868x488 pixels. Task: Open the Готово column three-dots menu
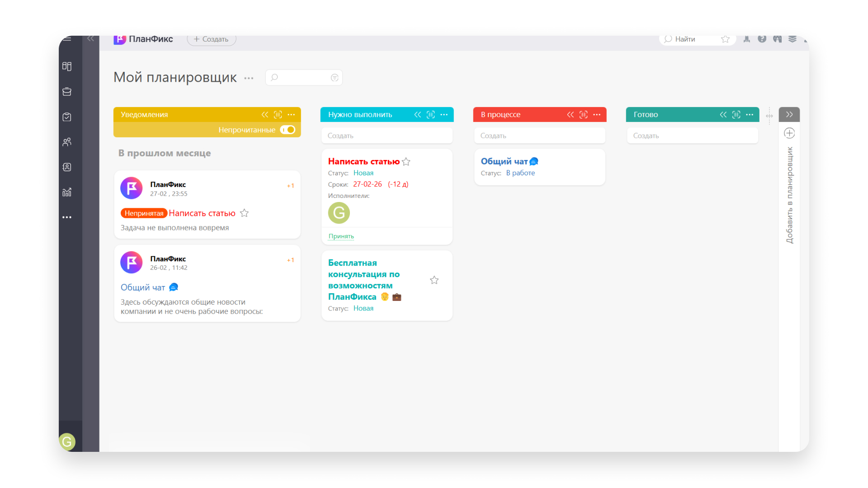[750, 115]
